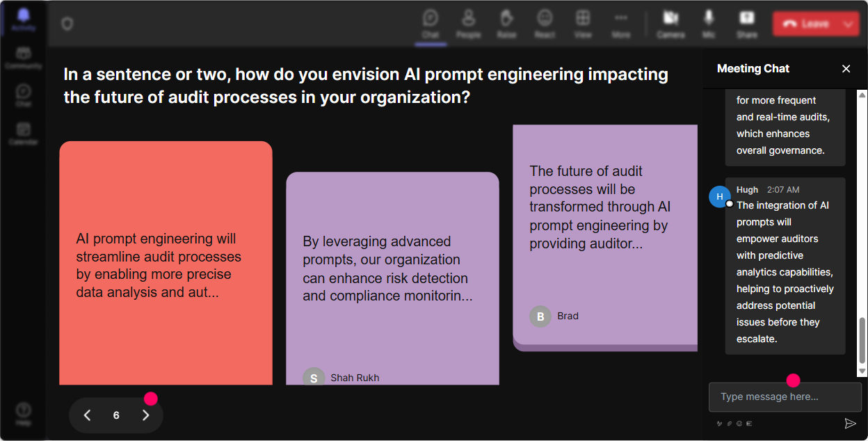Go to the next slide

point(145,415)
